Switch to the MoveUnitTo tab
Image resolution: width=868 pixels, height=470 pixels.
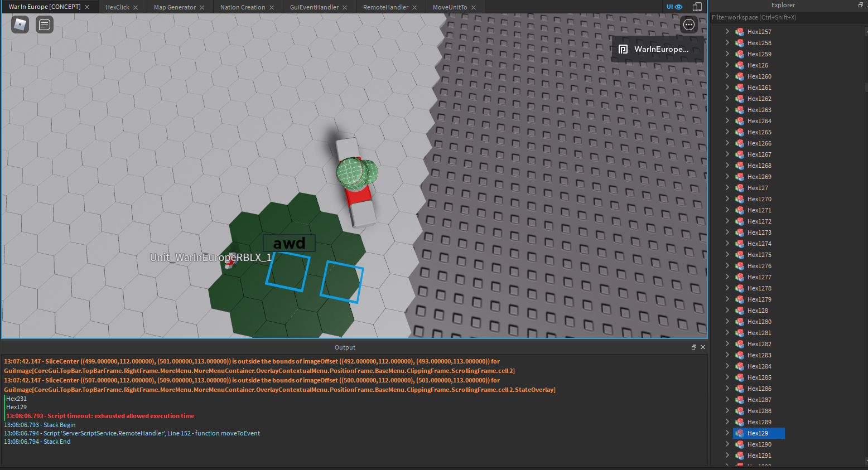point(450,7)
